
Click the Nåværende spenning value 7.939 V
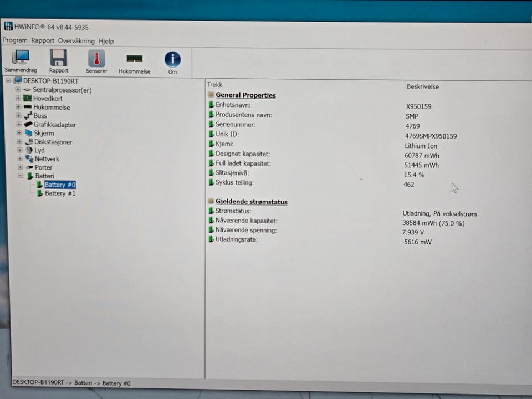[x=412, y=232]
